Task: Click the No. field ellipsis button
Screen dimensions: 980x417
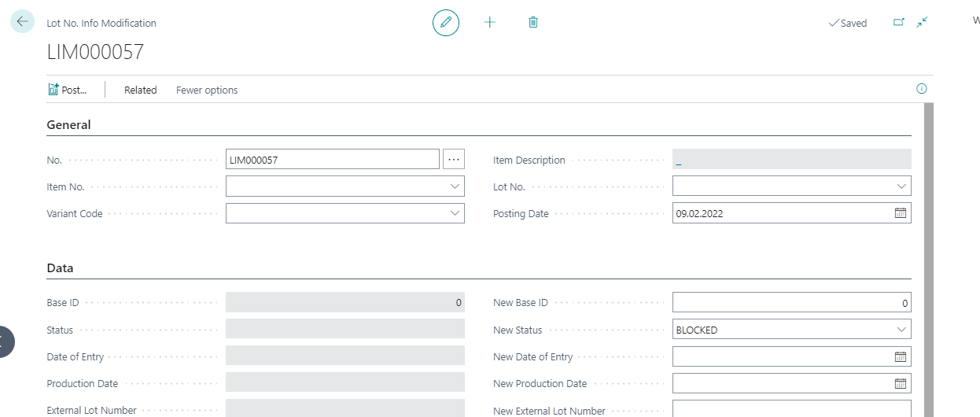Action: pos(454,159)
